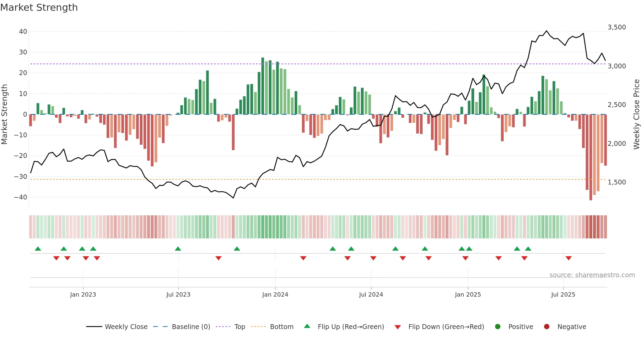644x362 pixels.
Task: Toggle Flip Up (Red→Green) legend entry
Action: [344, 327]
